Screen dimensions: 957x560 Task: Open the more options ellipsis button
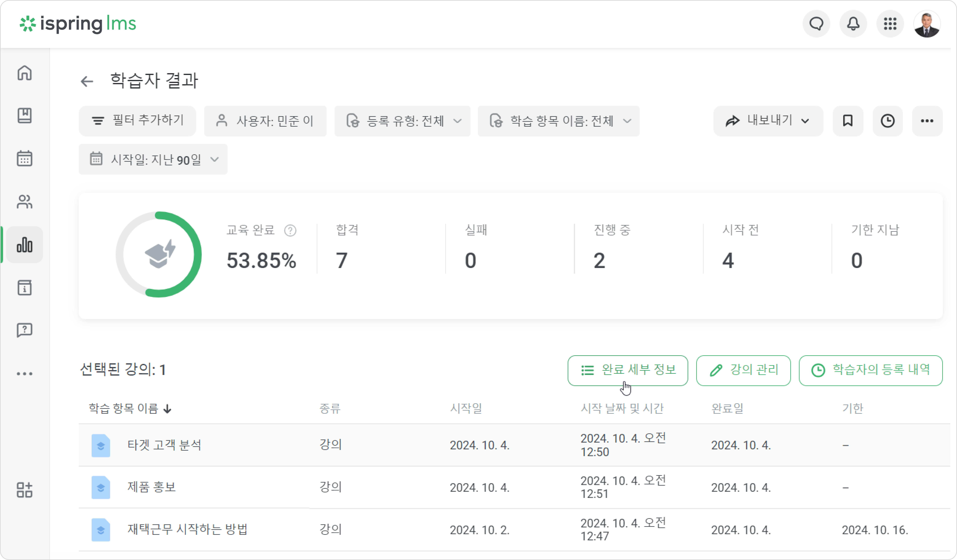(x=927, y=121)
